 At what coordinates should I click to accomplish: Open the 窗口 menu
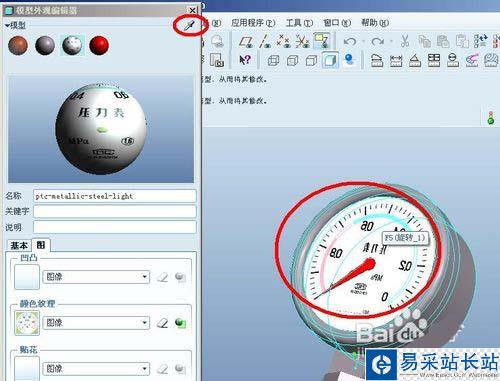click(337, 23)
